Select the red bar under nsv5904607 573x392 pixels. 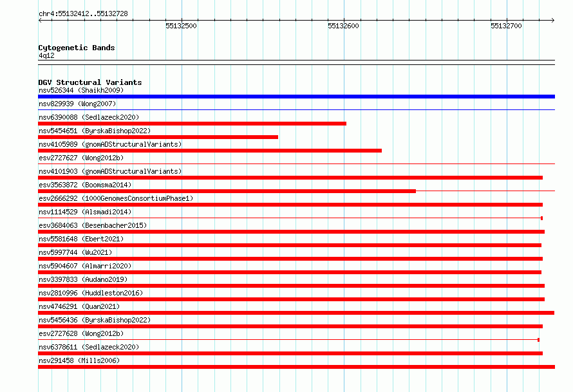pyautogui.click(x=290, y=272)
